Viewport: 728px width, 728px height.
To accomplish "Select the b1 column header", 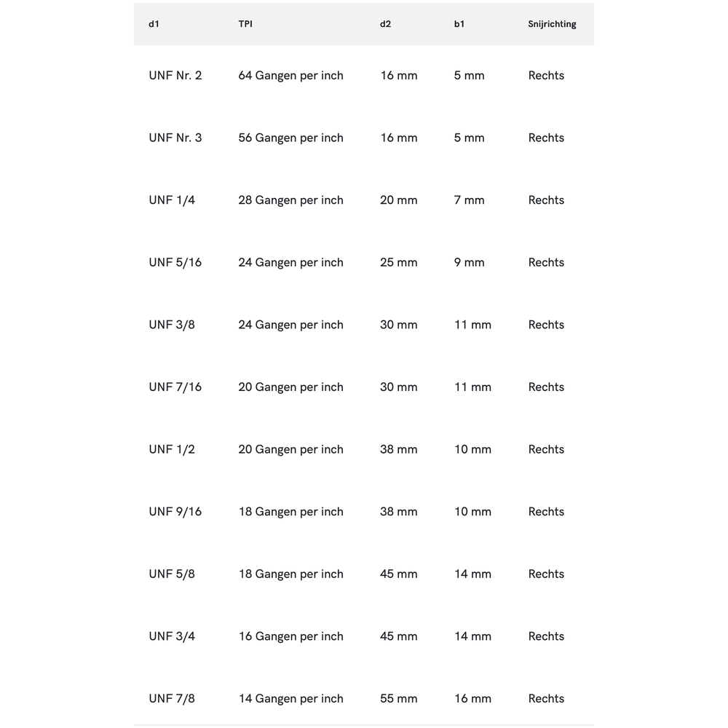I will click(x=459, y=24).
